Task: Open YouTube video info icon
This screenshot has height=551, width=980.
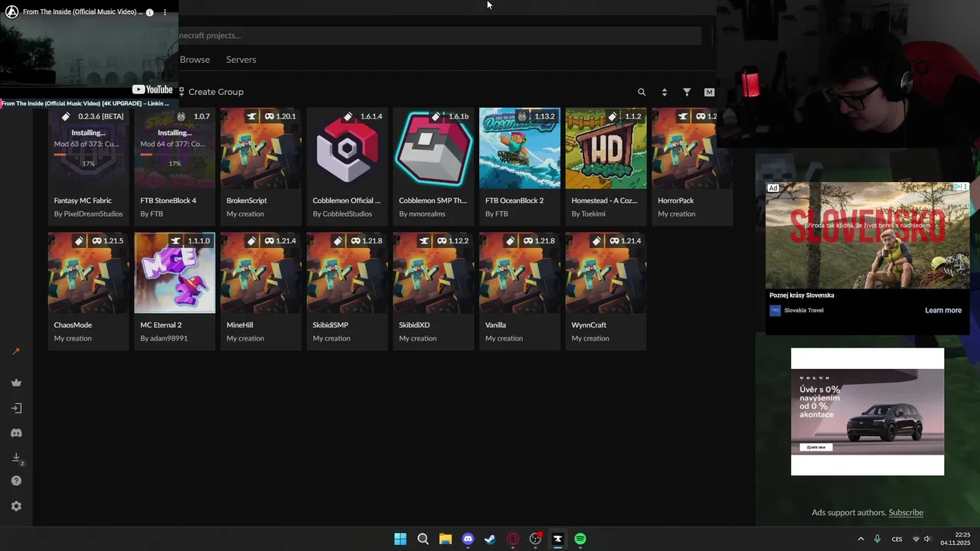Action: 149,12
